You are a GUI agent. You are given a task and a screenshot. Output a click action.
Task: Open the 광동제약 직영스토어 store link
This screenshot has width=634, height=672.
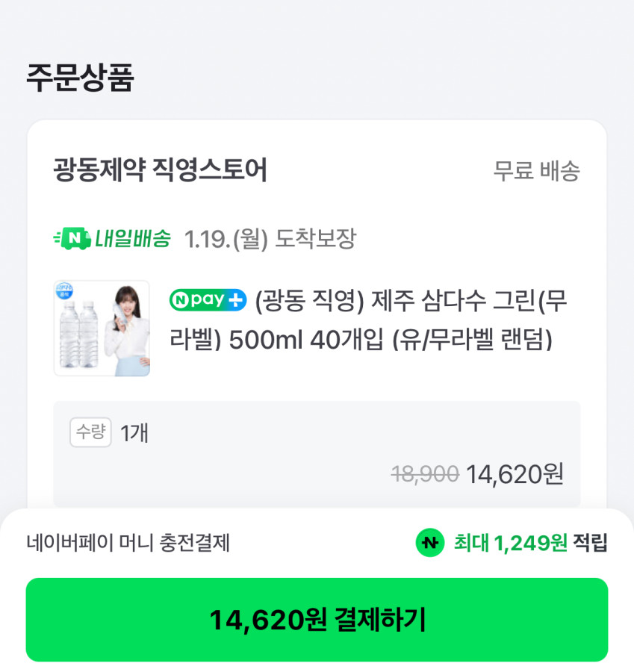point(160,170)
